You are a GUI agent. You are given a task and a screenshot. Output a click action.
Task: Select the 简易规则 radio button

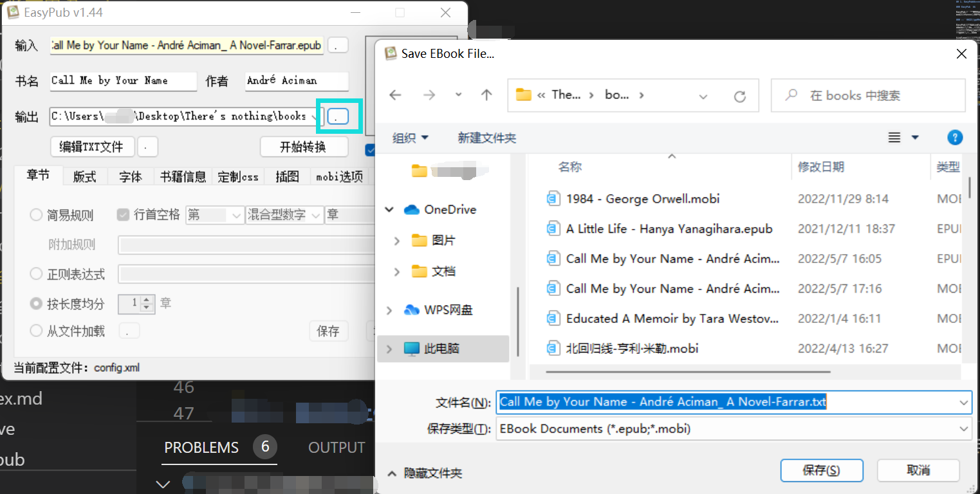36,215
